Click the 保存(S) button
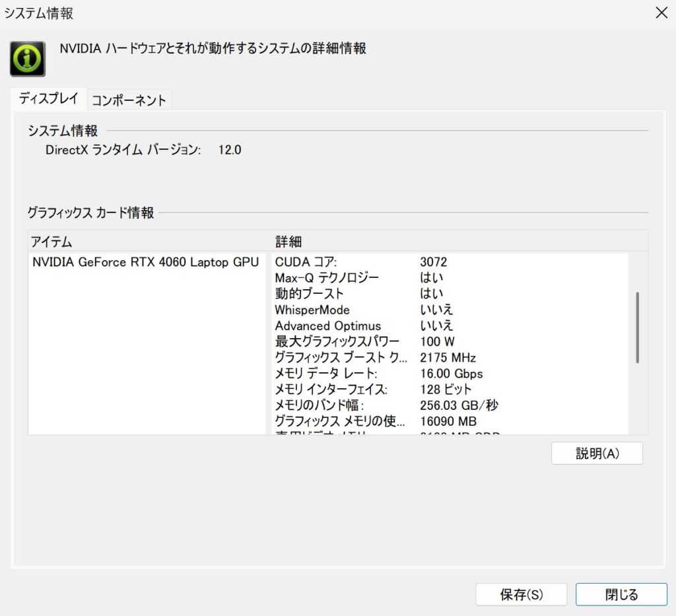Viewport: 676px width, 616px height. pos(521,594)
